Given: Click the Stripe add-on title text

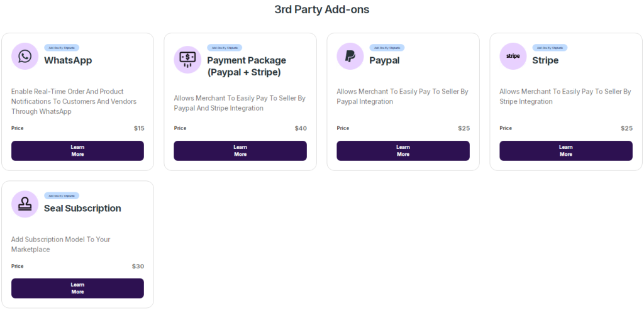Looking at the screenshot, I should click(x=545, y=60).
